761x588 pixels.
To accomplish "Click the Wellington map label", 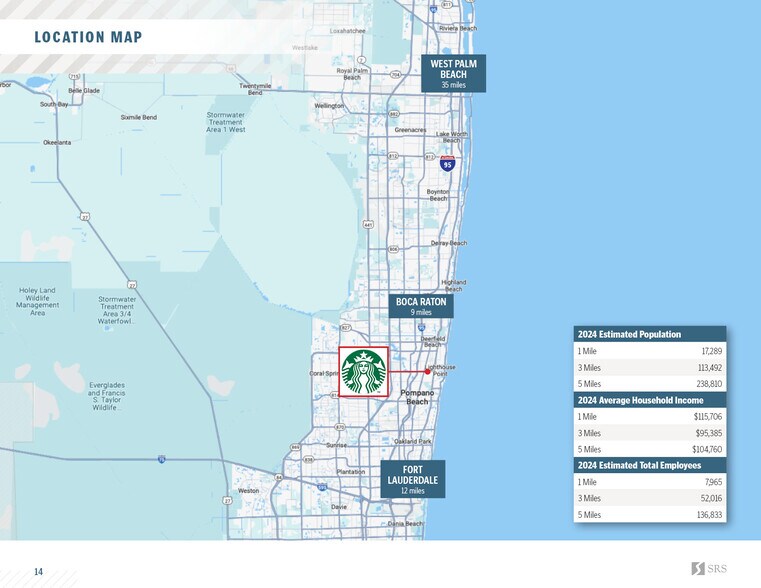I will click(329, 106).
